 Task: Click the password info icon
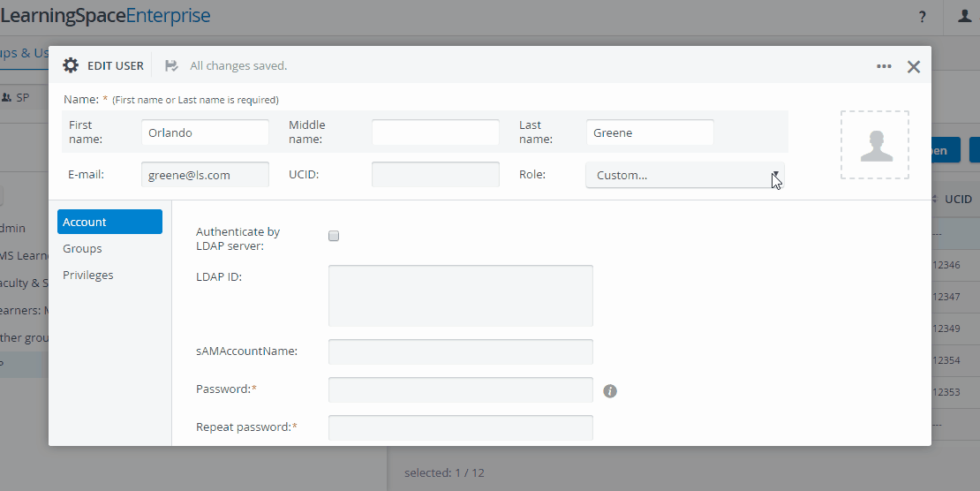[610, 391]
